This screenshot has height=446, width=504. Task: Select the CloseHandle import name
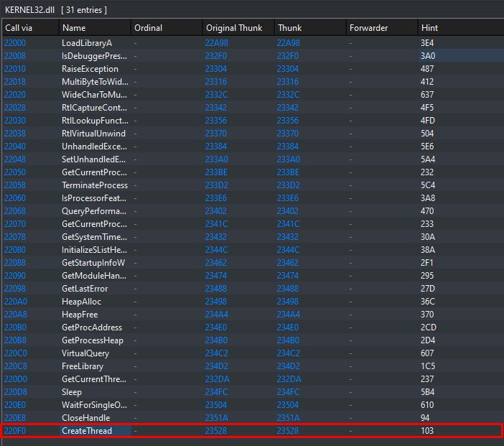click(x=86, y=418)
